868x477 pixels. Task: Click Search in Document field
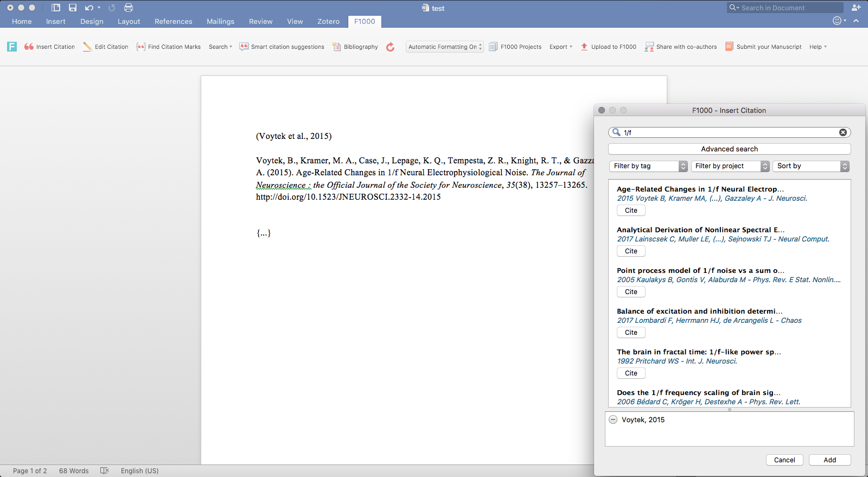click(785, 8)
